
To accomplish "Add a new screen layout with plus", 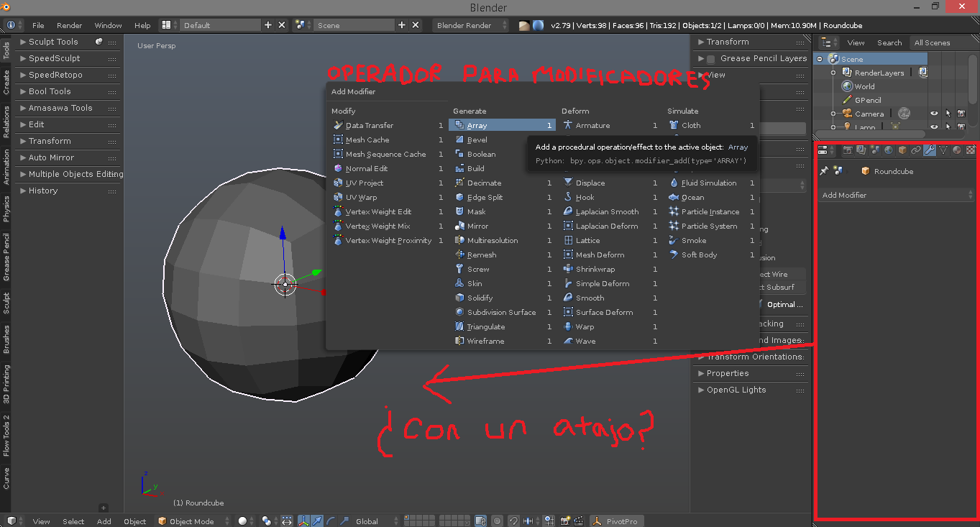I will pyautogui.click(x=268, y=25).
